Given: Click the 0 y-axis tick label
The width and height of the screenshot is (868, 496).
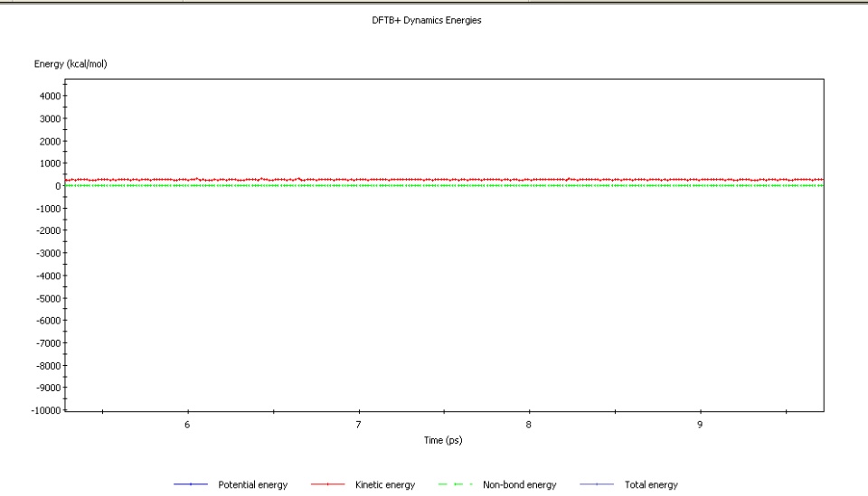Looking at the screenshot, I should 58,186.
